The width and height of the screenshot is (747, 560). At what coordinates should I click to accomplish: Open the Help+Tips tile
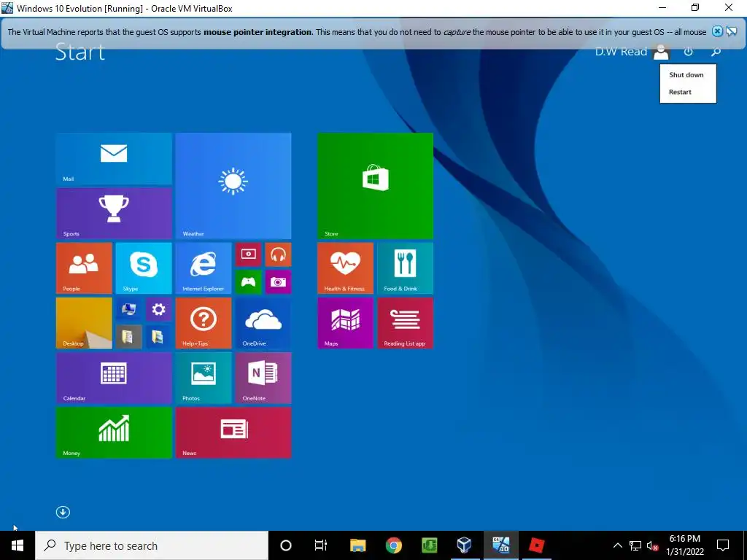coord(204,323)
